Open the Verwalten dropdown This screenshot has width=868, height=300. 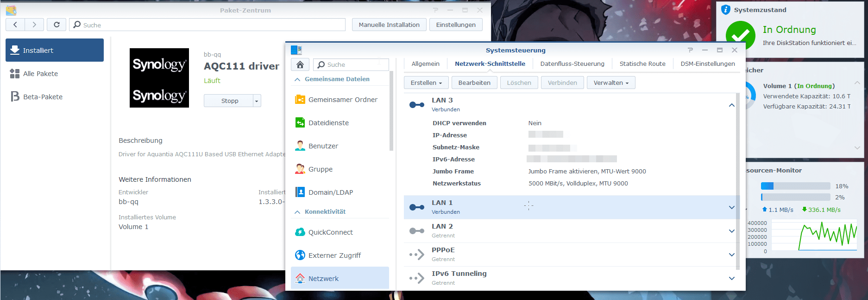point(611,83)
